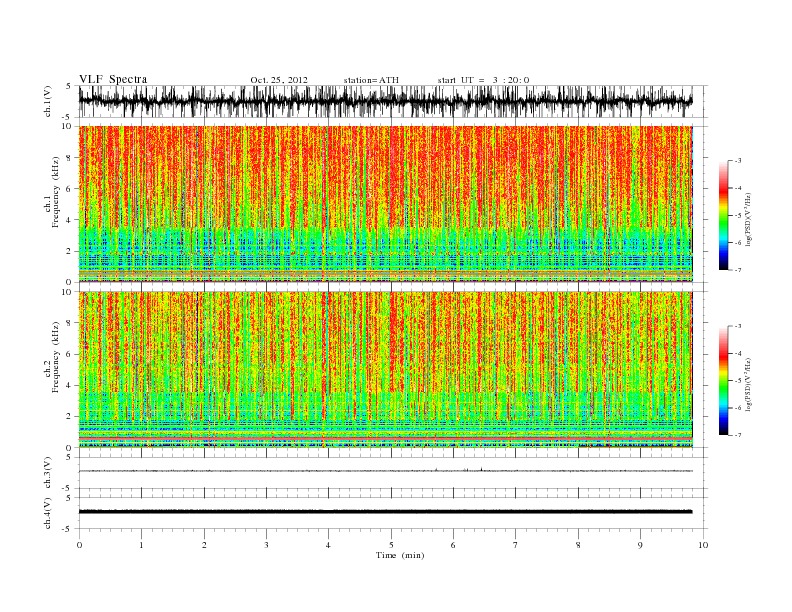Click the thick ch.4 voltage waveform band
The image size is (792, 612).
[385, 512]
